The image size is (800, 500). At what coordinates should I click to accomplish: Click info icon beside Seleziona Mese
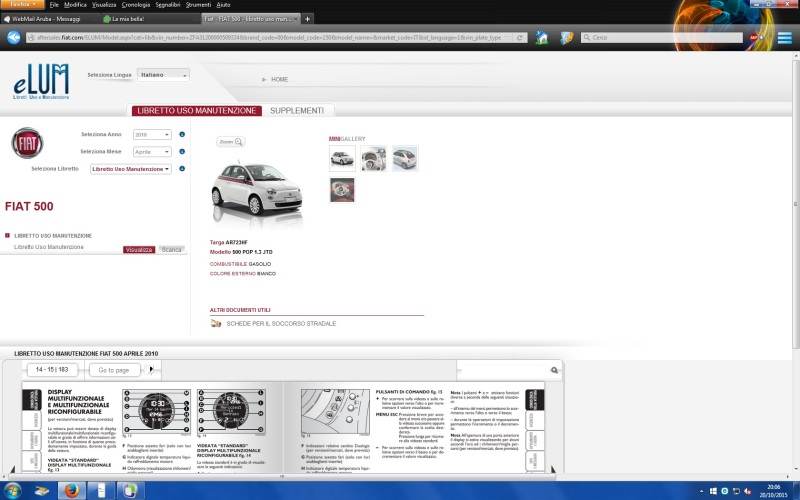point(182,152)
